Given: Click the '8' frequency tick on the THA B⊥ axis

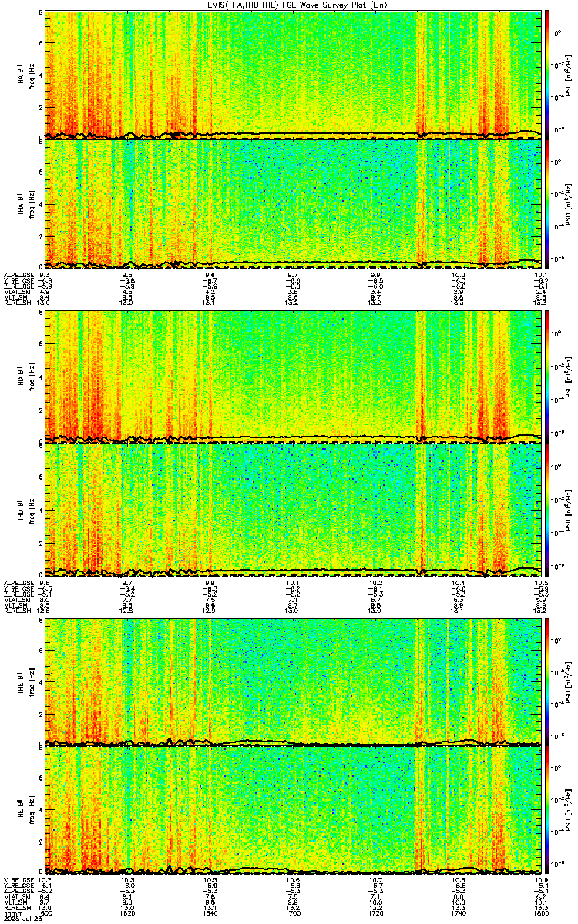Looking at the screenshot, I should pos(40,14).
